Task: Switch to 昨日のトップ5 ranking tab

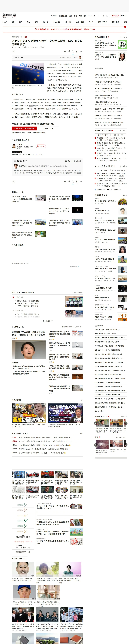Action: pyautogui.click(x=118, y=135)
